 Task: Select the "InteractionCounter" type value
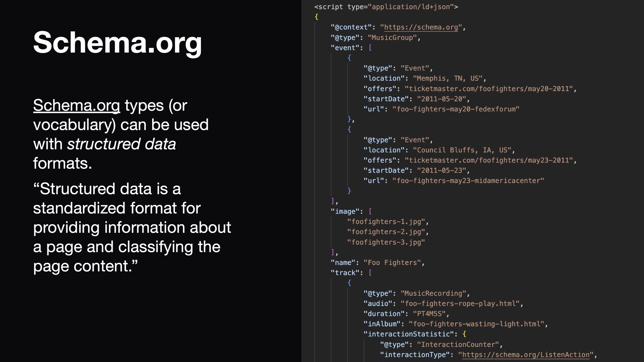click(458, 344)
